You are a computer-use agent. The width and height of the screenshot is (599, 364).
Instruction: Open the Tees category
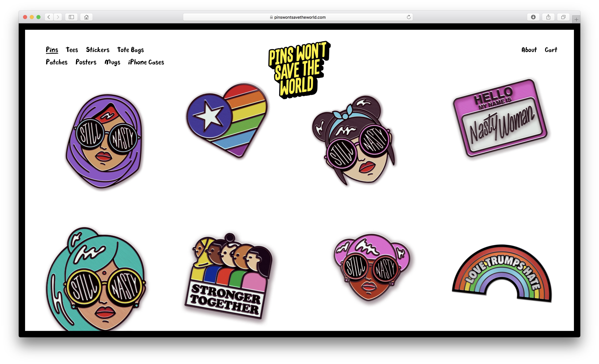[72, 50]
